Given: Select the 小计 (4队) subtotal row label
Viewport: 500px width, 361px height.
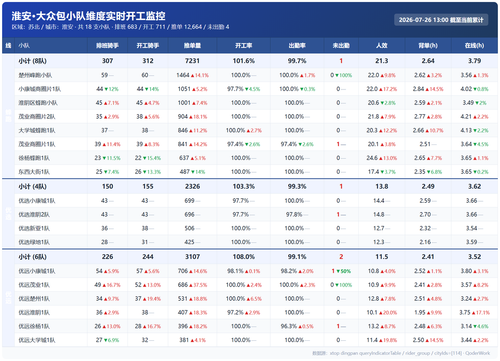Looking at the screenshot, I should (32, 187).
